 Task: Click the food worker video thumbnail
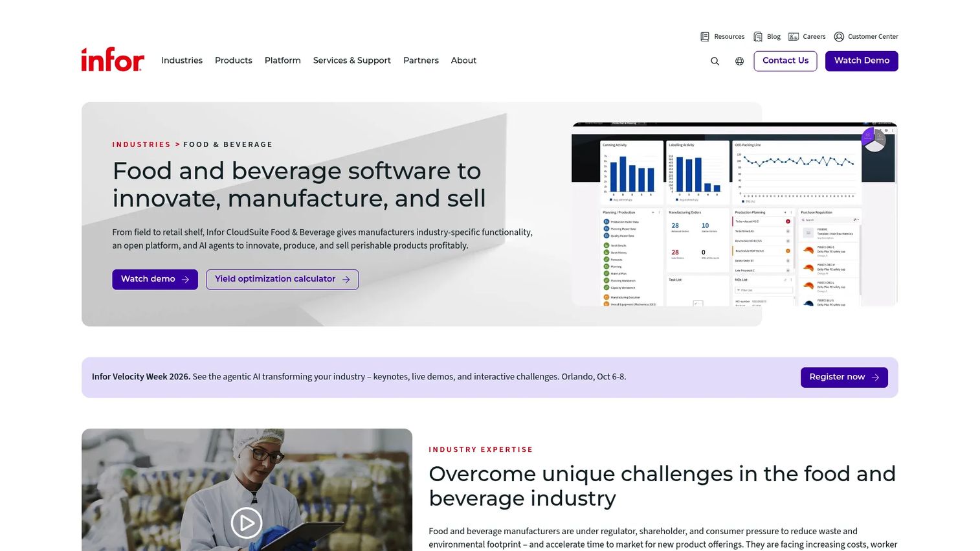[247, 489]
